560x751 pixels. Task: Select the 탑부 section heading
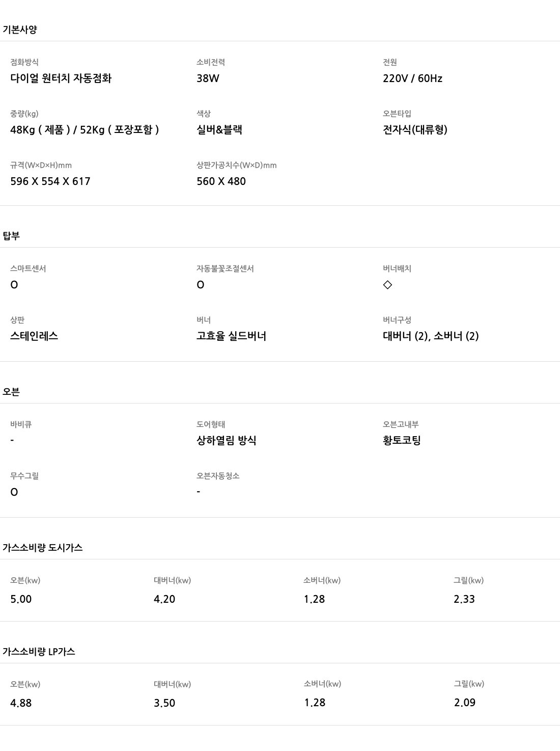tap(11, 236)
